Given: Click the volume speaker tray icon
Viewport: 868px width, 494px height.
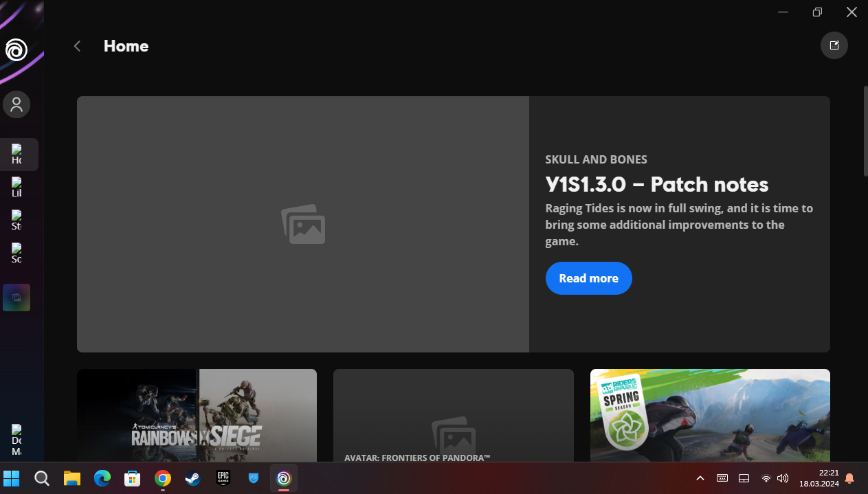Looking at the screenshot, I should tap(782, 478).
